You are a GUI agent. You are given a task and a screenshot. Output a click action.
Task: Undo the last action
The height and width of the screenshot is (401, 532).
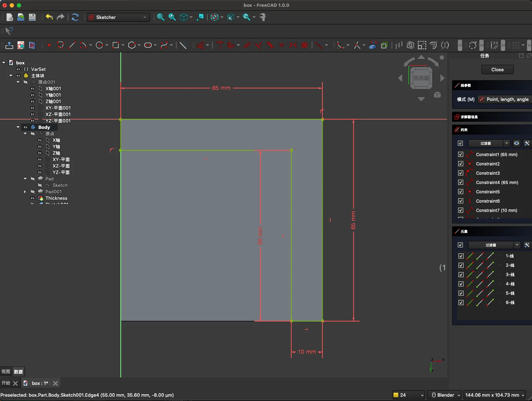tap(49, 17)
